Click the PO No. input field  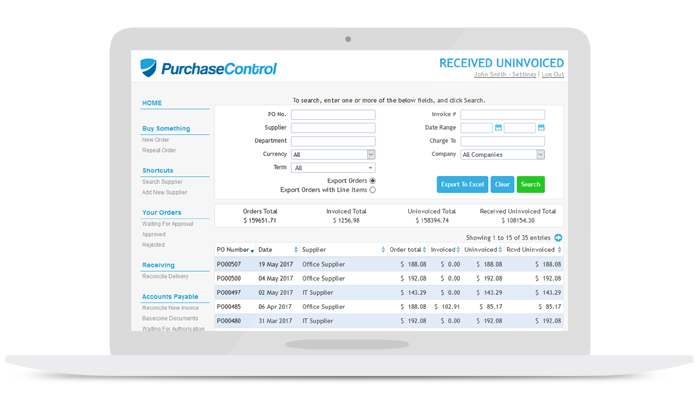click(x=333, y=115)
